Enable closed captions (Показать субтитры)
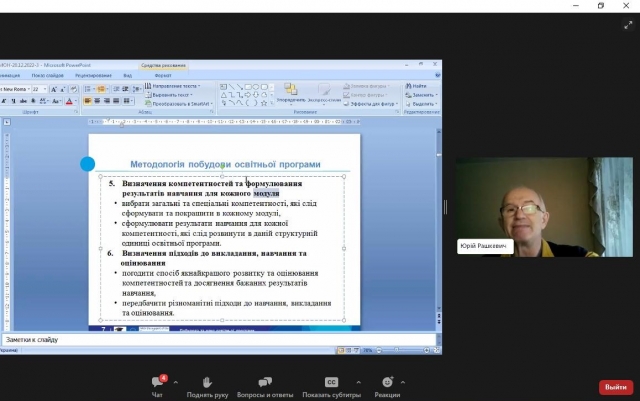 coord(331,382)
